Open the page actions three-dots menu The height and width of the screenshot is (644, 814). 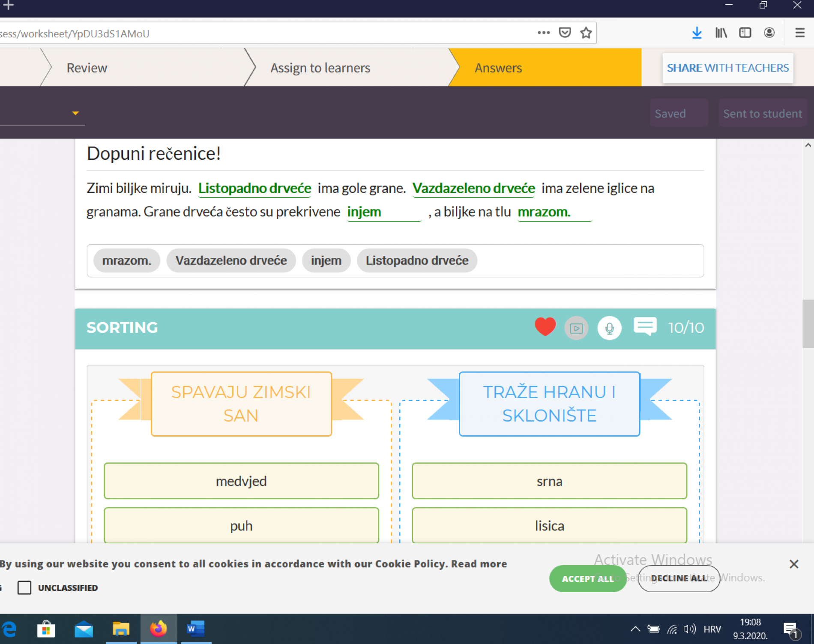pyautogui.click(x=543, y=33)
